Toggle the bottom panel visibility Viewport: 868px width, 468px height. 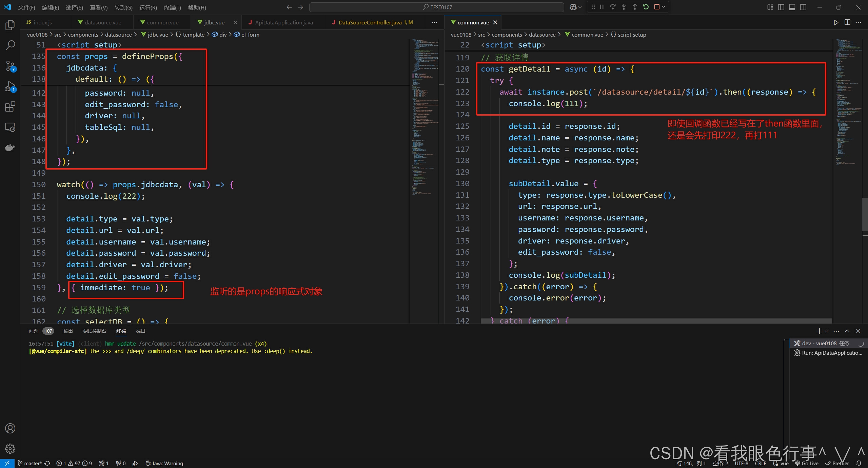pyautogui.click(x=792, y=7)
